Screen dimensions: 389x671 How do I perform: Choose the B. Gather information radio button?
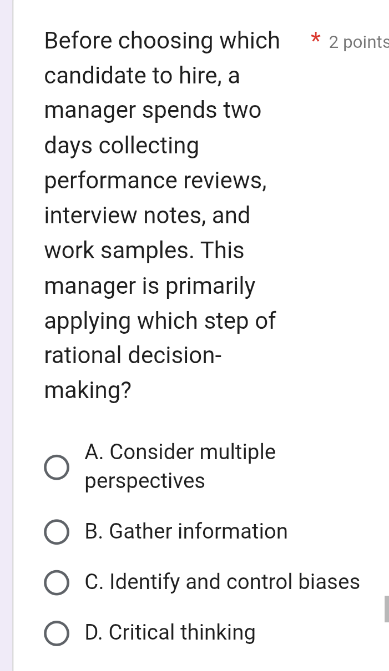[56, 532]
